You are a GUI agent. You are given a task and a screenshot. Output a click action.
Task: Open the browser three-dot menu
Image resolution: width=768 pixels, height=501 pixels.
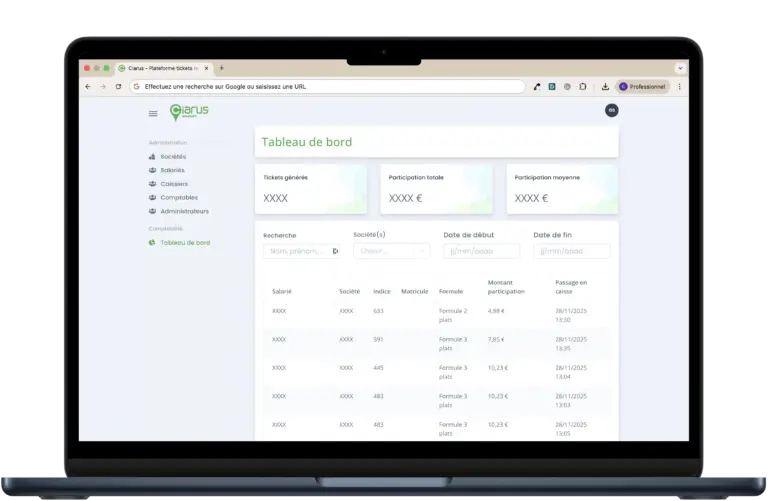(x=679, y=87)
